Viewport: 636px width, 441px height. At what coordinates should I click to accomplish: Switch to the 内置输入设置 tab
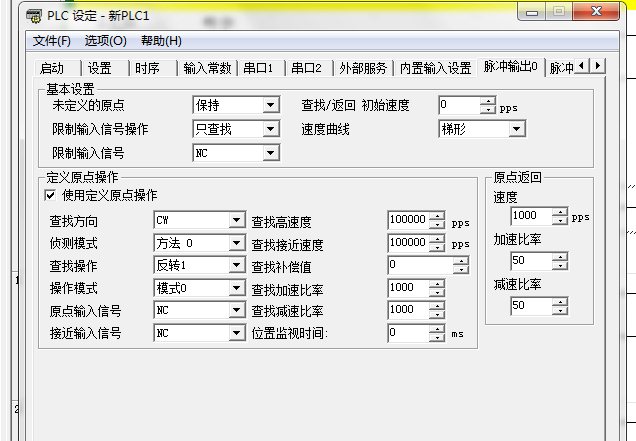(435, 68)
